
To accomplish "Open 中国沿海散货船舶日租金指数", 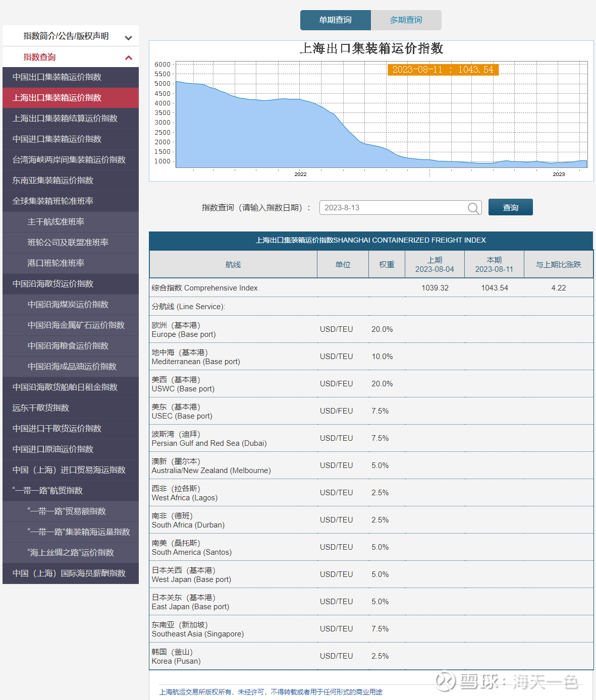I will (71, 387).
